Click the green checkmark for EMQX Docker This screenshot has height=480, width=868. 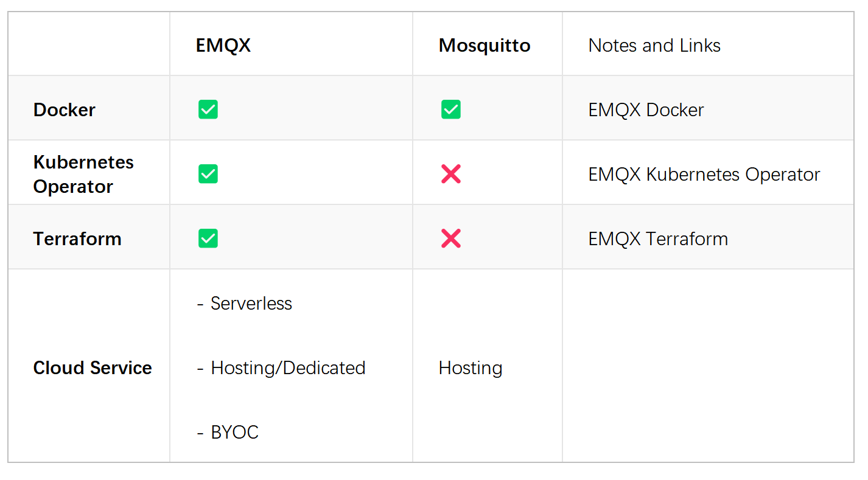208,110
